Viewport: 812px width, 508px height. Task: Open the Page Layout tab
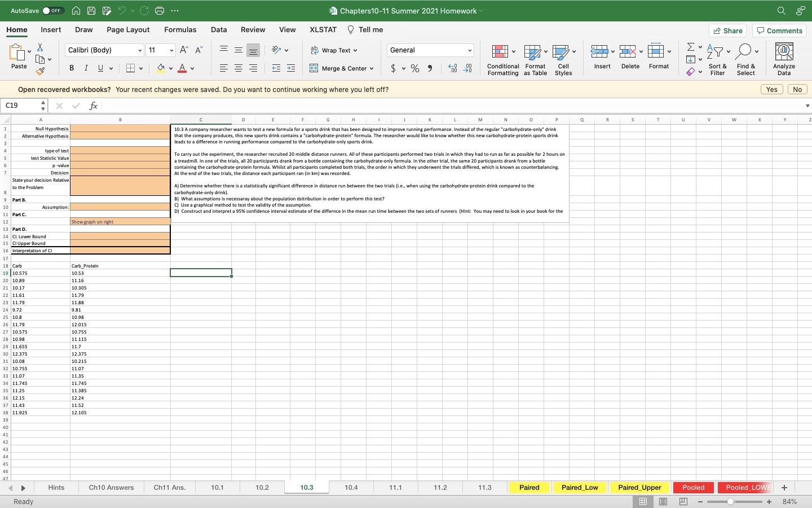[128, 30]
